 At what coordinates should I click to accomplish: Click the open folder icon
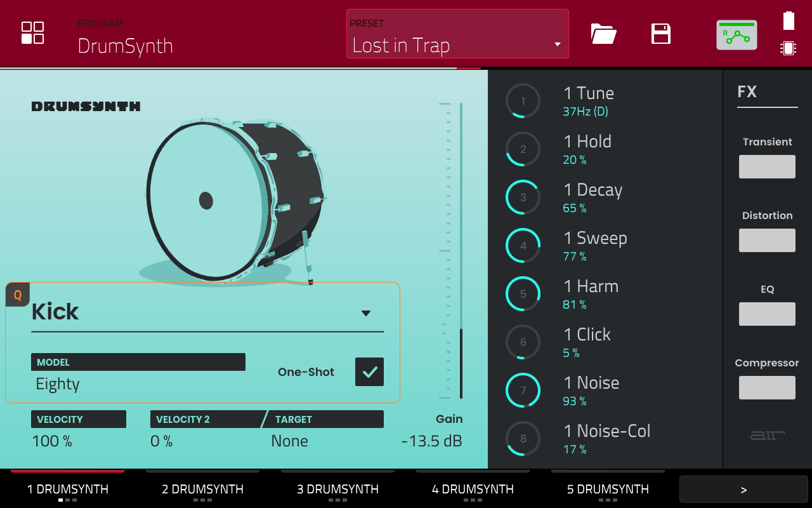pos(603,34)
